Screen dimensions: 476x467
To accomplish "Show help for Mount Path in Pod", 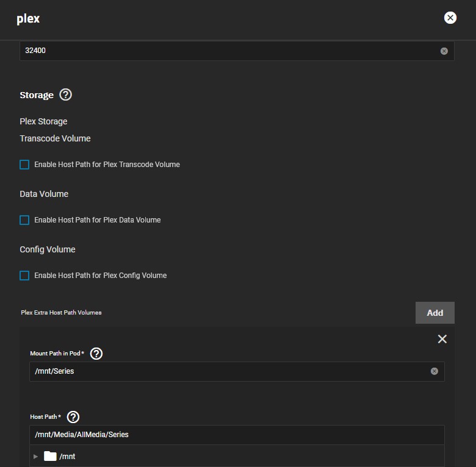I will point(96,354).
